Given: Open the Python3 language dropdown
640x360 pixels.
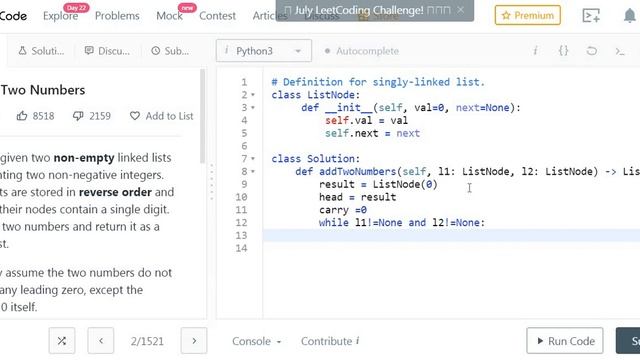Looking at the screenshot, I should 264,51.
